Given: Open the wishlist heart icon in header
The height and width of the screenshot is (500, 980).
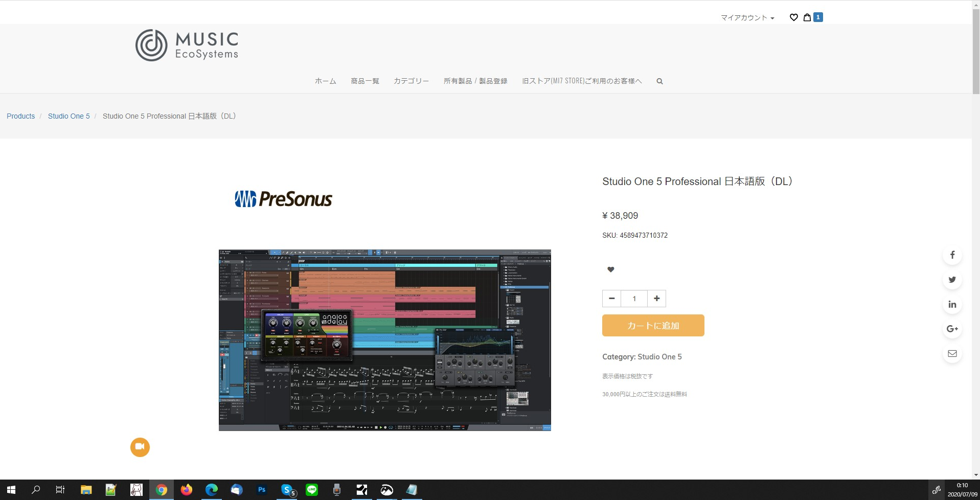Looking at the screenshot, I should pos(793,17).
